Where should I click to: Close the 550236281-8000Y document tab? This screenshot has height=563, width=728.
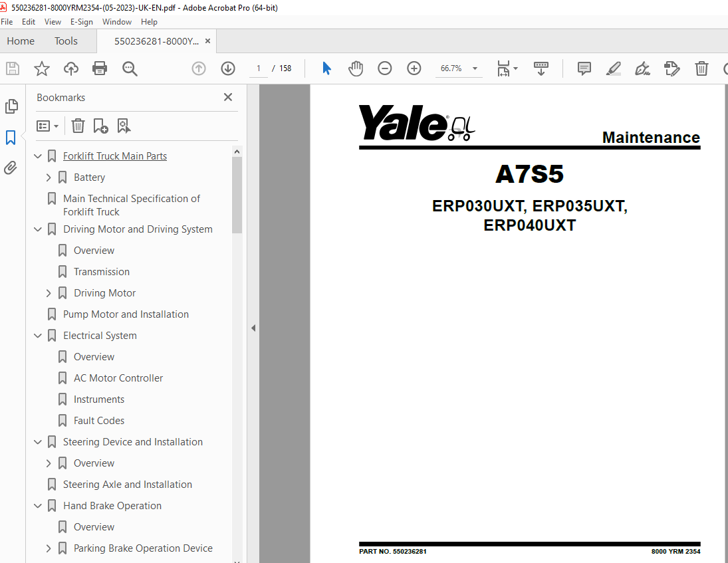coord(207,41)
